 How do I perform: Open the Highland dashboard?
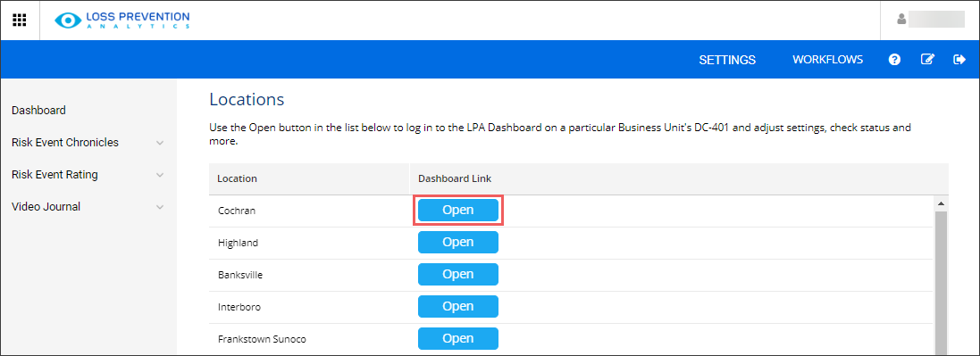[458, 243]
